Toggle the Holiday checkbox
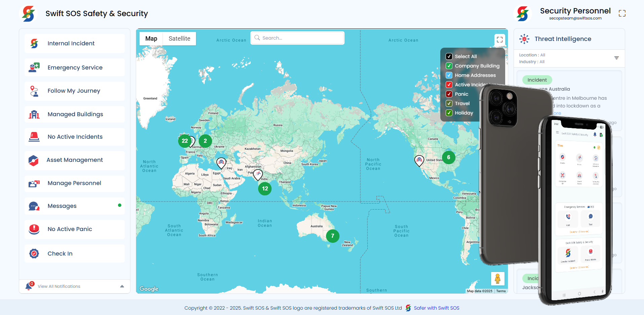The image size is (644, 315). tap(449, 113)
